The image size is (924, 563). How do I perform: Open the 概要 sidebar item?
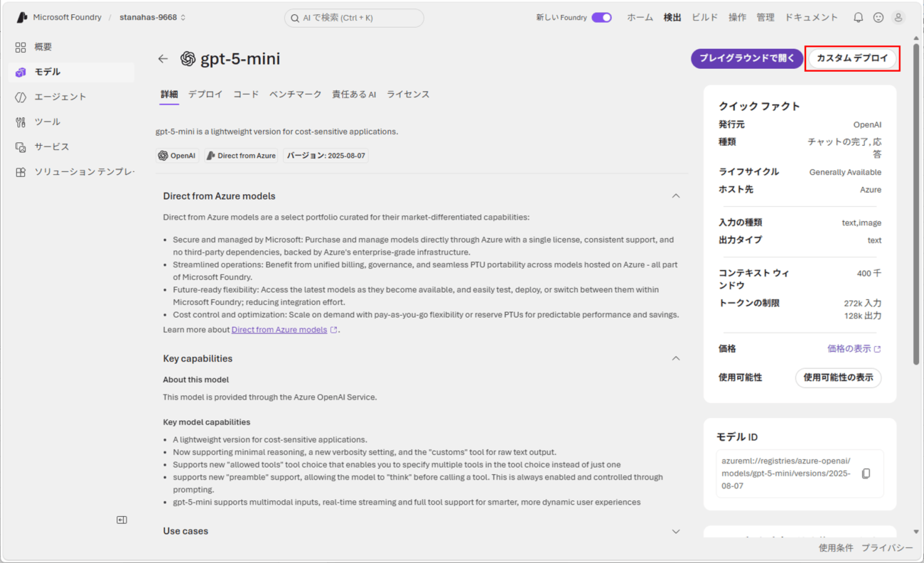tap(71, 47)
